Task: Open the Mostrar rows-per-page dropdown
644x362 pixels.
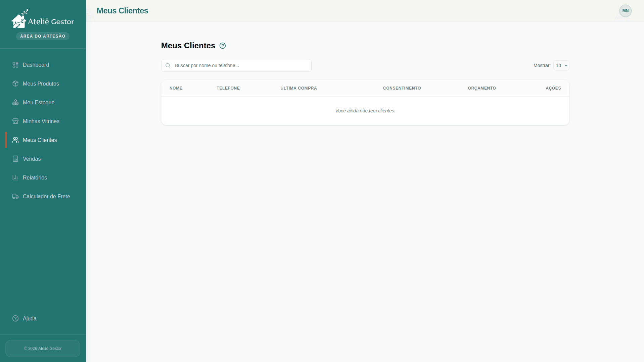Action: 561,65
